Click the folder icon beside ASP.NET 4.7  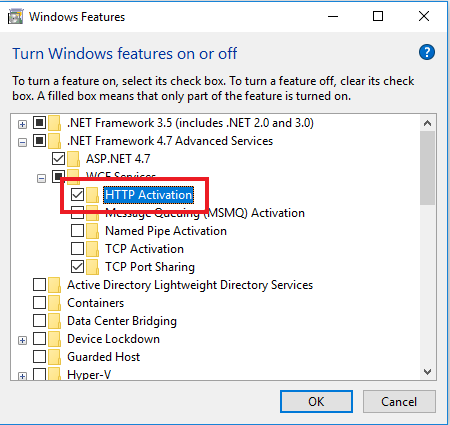73,159
